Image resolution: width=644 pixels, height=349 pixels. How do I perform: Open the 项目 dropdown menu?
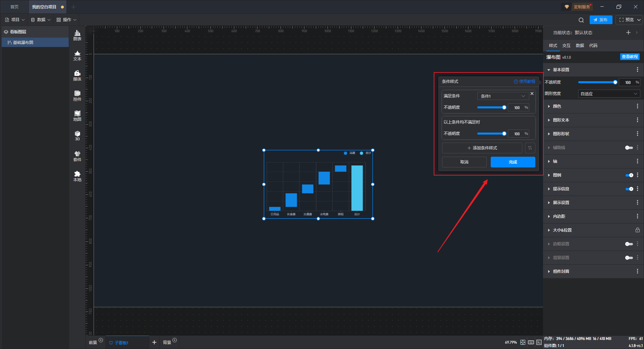pyautogui.click(x=15, y=20)
